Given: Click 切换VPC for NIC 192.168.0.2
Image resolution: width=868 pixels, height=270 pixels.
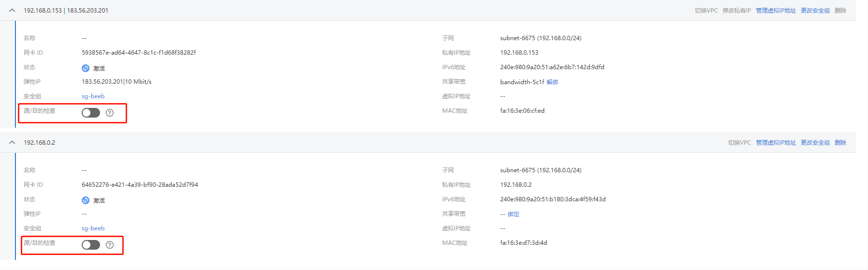Looking at the screenshot, I should (x=739, y=143).
